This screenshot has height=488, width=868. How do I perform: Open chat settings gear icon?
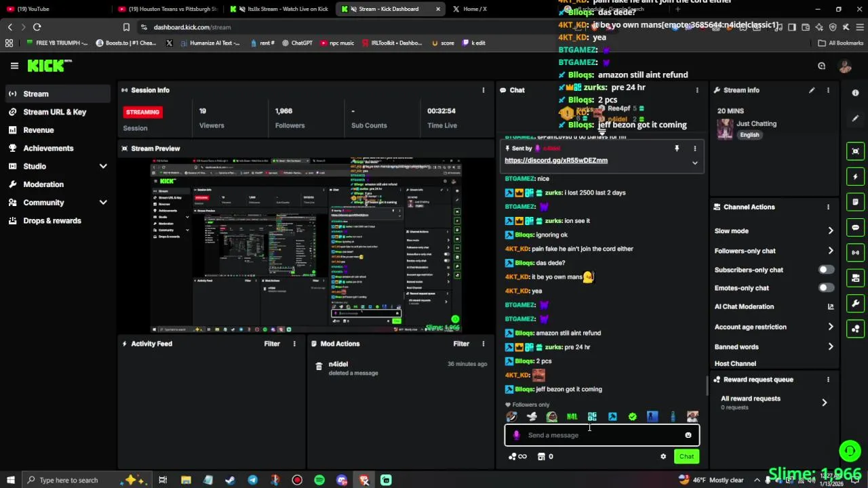click(663, 457)
